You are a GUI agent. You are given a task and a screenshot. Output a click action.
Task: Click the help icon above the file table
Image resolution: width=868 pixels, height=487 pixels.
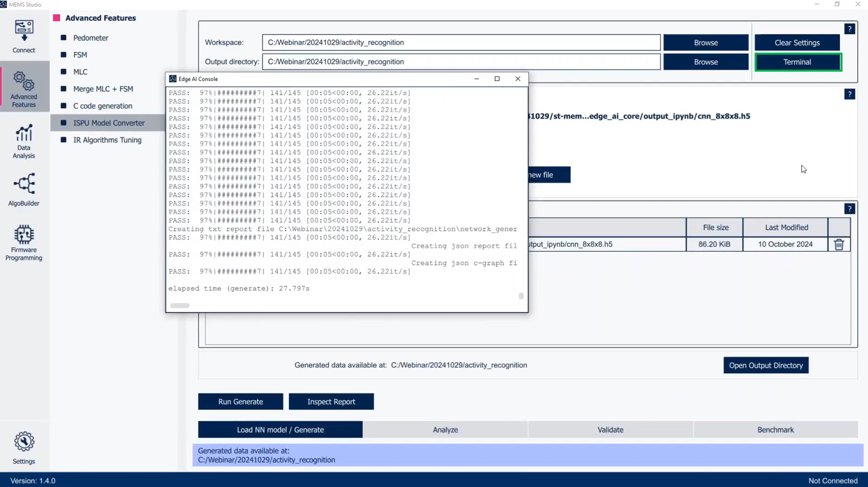click(850, 208)
